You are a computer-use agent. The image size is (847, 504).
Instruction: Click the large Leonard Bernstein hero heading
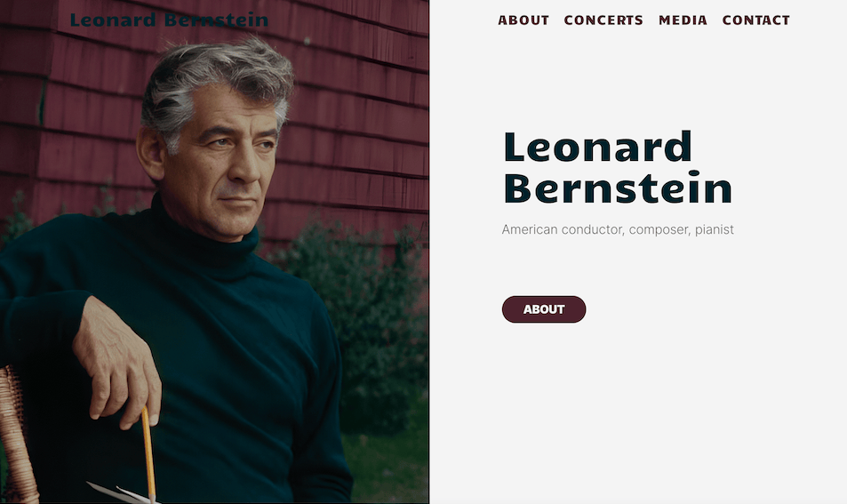(x=618, y=167)
